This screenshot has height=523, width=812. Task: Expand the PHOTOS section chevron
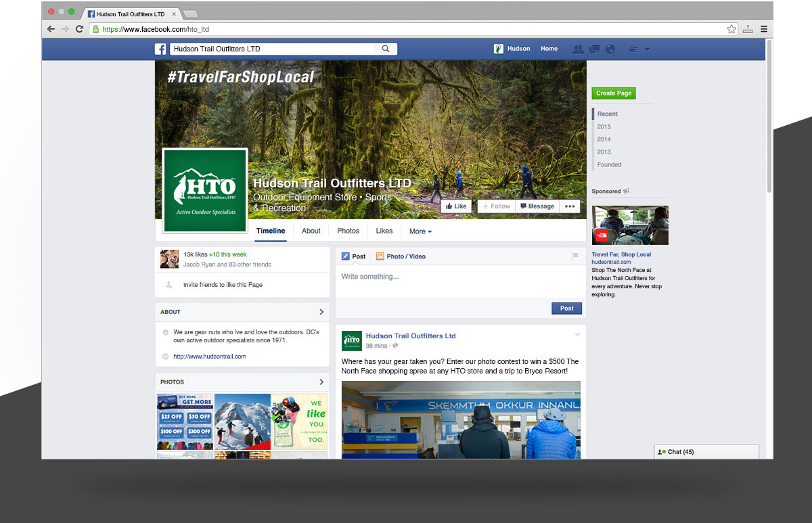coord(321,382)
